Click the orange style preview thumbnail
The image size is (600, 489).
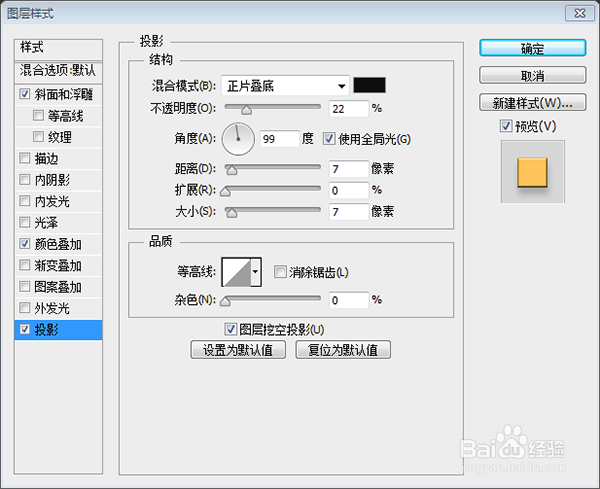533,172
